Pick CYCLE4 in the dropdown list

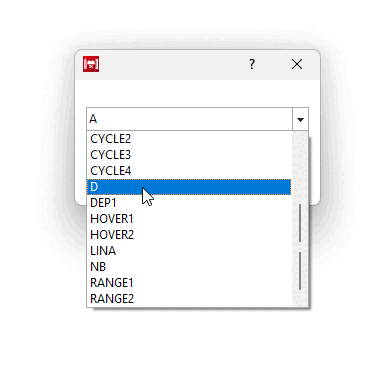pos(189,171)
